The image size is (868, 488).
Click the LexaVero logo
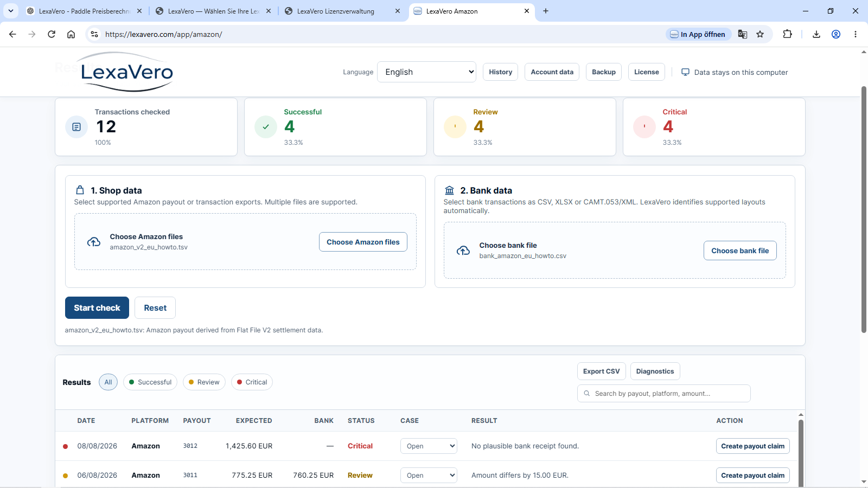pos(126,72)
